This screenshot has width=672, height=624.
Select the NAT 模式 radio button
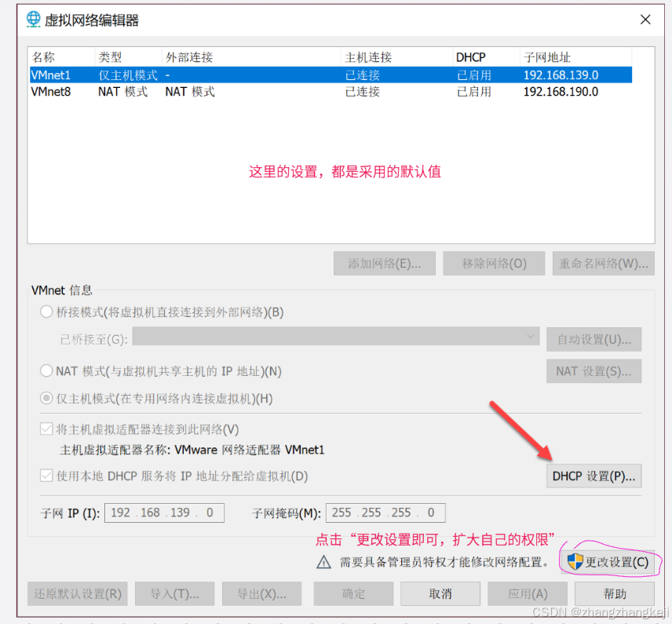click(x=46, y=370)
